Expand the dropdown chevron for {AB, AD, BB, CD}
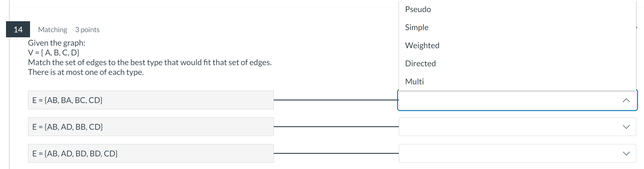 click(626, 127)
